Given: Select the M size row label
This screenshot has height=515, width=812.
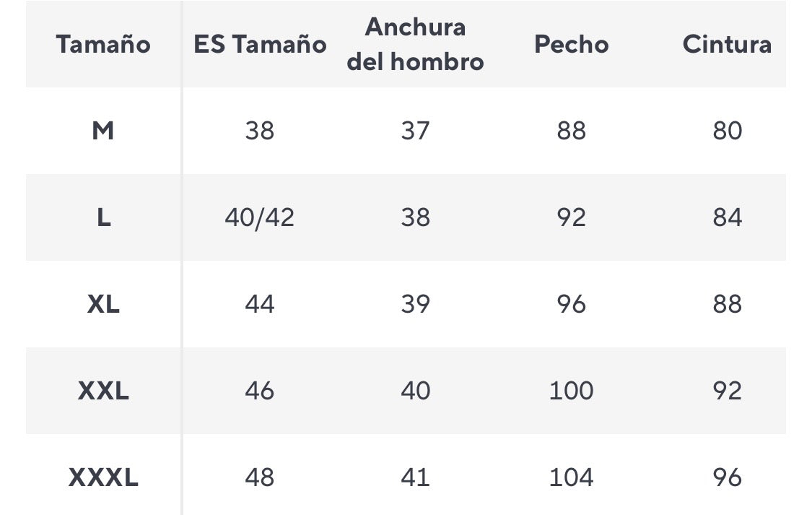Looking at the screenshot, I should [x=103, y=131].
